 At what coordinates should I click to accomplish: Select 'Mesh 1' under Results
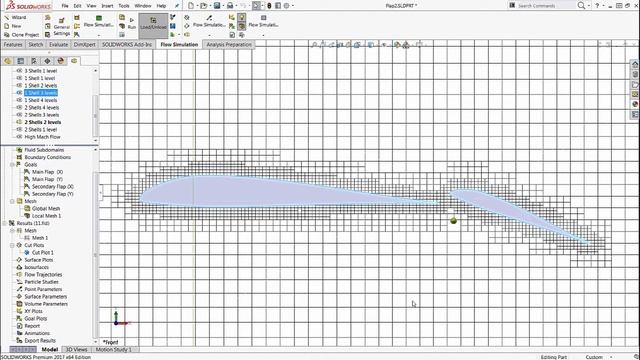40,238
